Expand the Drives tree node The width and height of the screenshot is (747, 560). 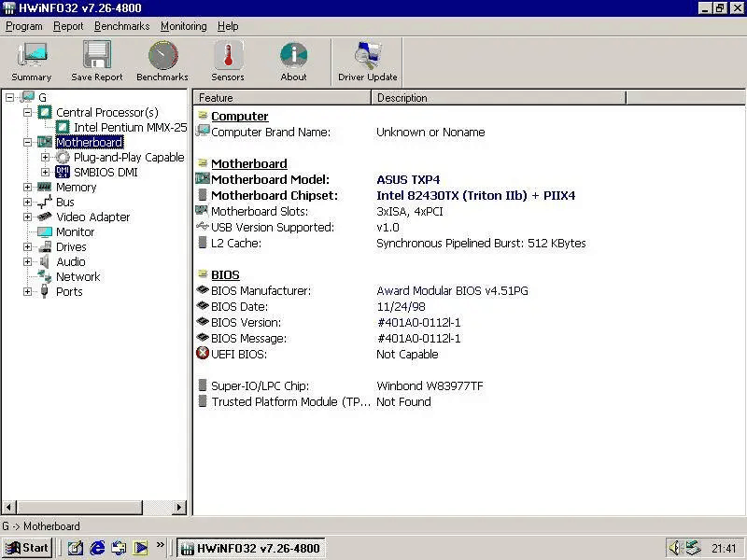pyautogui.click(x=28, y=247)
